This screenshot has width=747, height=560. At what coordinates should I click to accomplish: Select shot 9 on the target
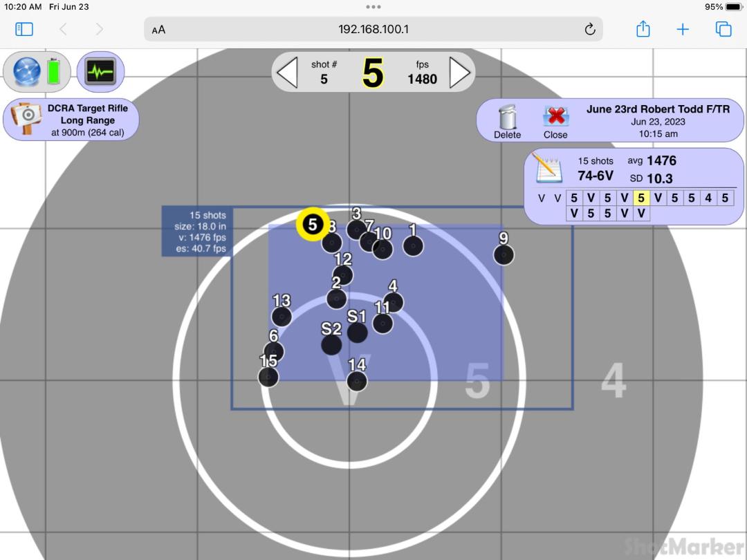click(504, 254)
